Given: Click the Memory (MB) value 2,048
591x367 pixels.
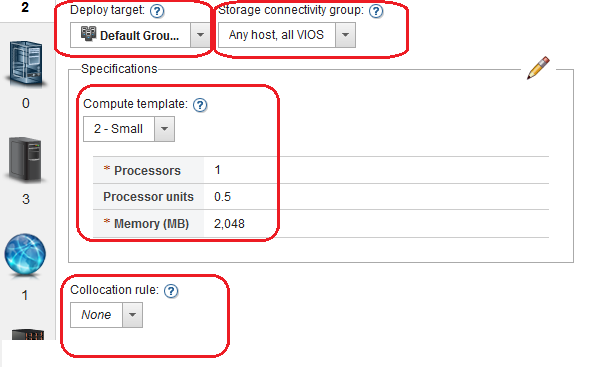Looking at the screenshot, I should point(229,224).
